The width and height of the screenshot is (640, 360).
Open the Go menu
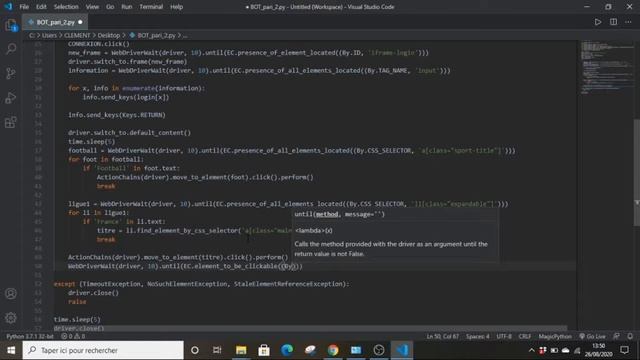click(110, 7)
